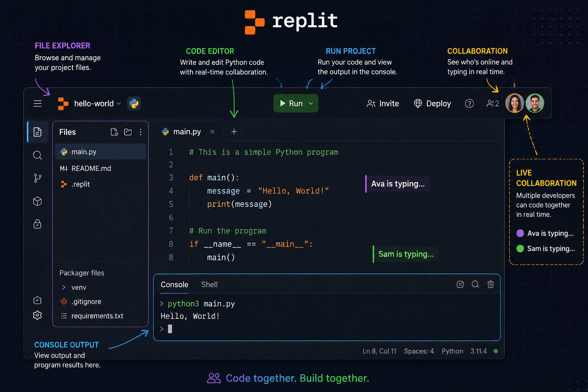Click the Python status bar entry
The image size is (588, 392).
click(452, 351)
